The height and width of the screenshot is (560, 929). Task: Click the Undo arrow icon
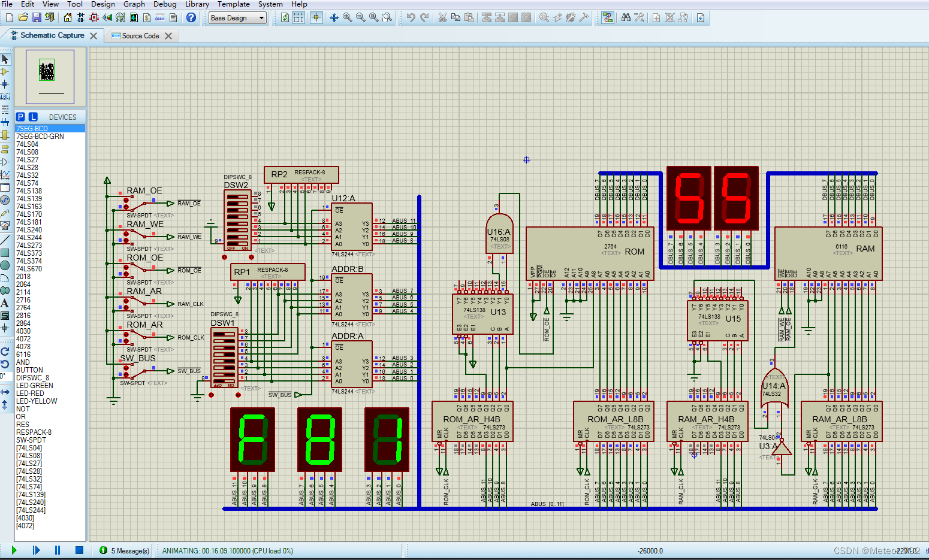tap(411, 18)
